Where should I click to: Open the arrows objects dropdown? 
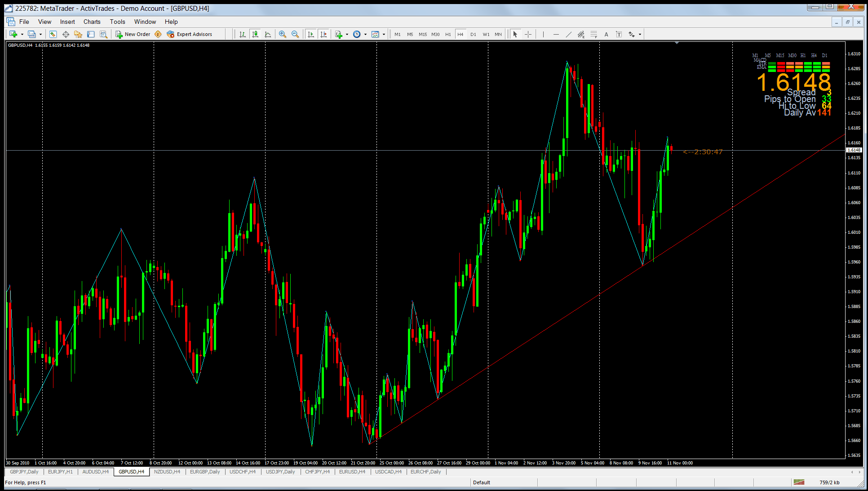[640, 34]
